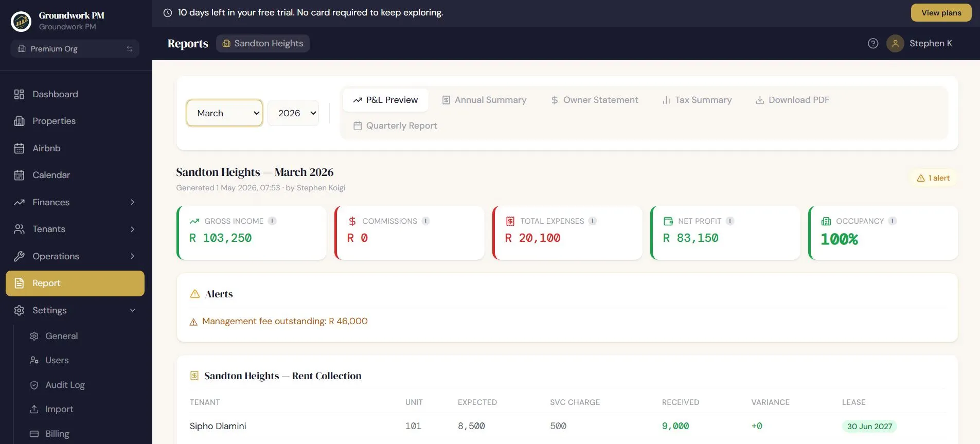This screenshot has width=980, height=444.
Task: Click the Commissions dollar icon
Action: pyautogui.click(x=352, y=221)
